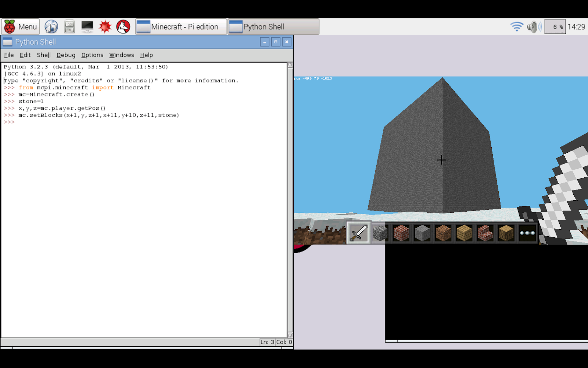Maximize the Python Shell window

276,42
